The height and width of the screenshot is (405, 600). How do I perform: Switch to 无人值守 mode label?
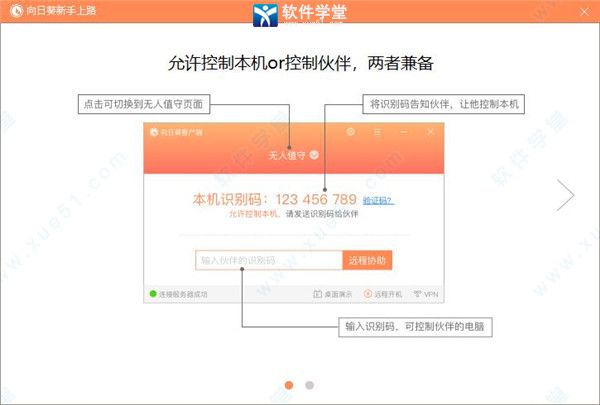[287, 155]
